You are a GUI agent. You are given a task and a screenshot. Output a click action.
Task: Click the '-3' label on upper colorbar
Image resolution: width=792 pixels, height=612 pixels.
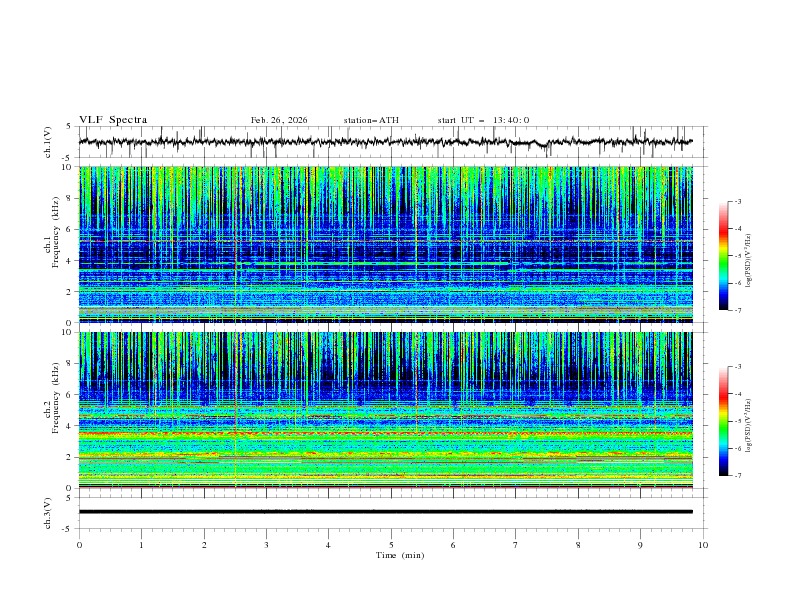[x=737, y=201]
